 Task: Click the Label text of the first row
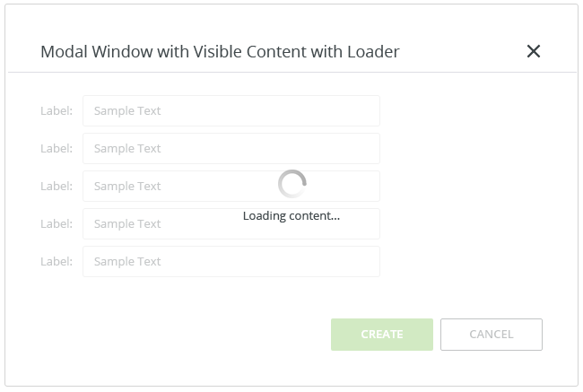coord(57,111)
